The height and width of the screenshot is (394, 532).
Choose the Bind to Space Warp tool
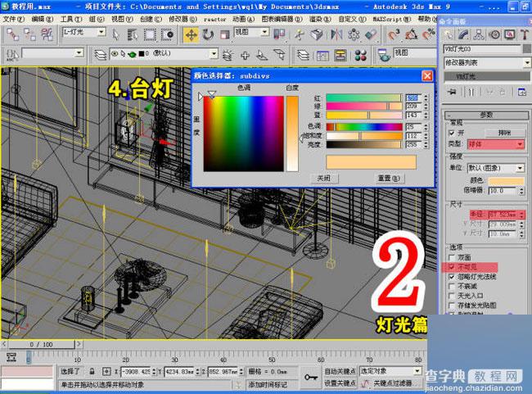pos(47,34)
